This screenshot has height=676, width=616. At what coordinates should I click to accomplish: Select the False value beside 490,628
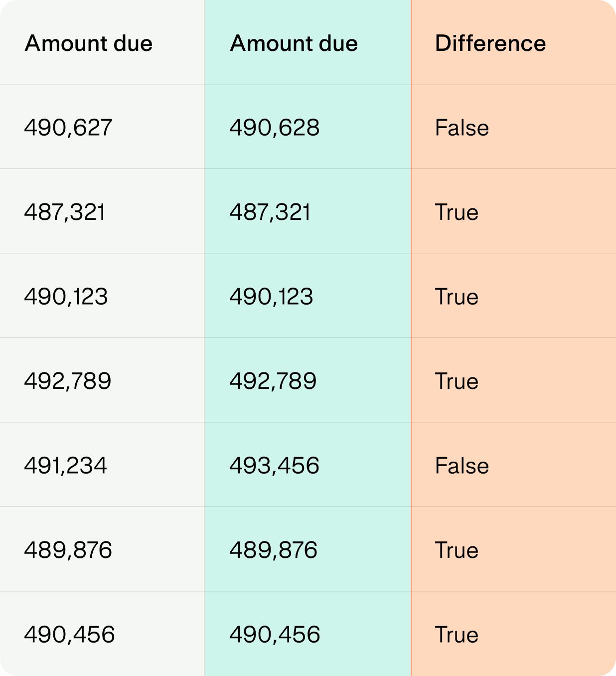462,128
